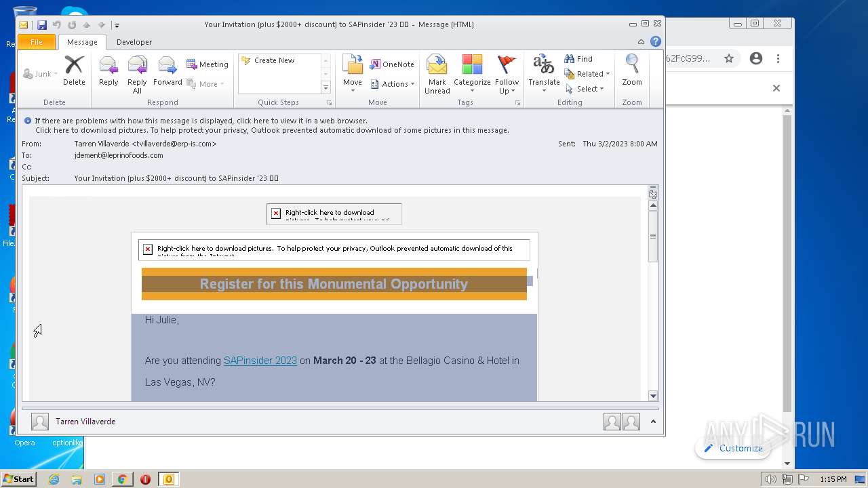
Task: Expand the Quick Steps gallery
Action: click(326, 88)
